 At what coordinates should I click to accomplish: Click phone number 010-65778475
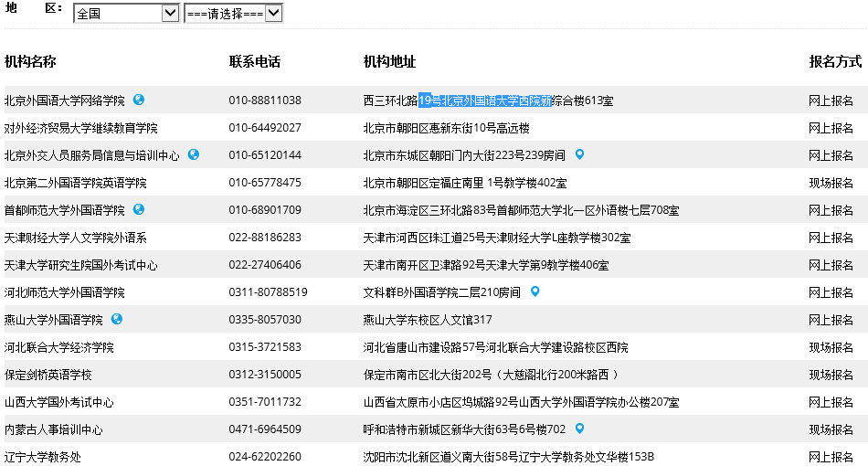coord(265,183)
